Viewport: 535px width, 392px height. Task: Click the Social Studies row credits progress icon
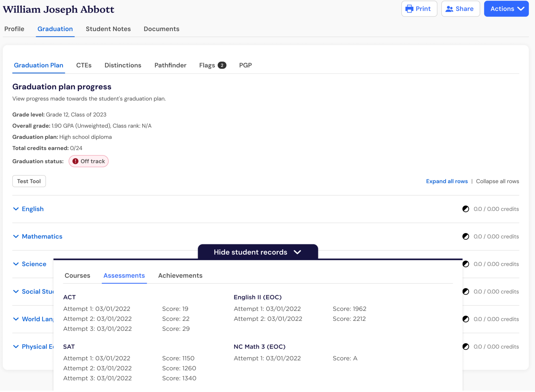(466, 291)
